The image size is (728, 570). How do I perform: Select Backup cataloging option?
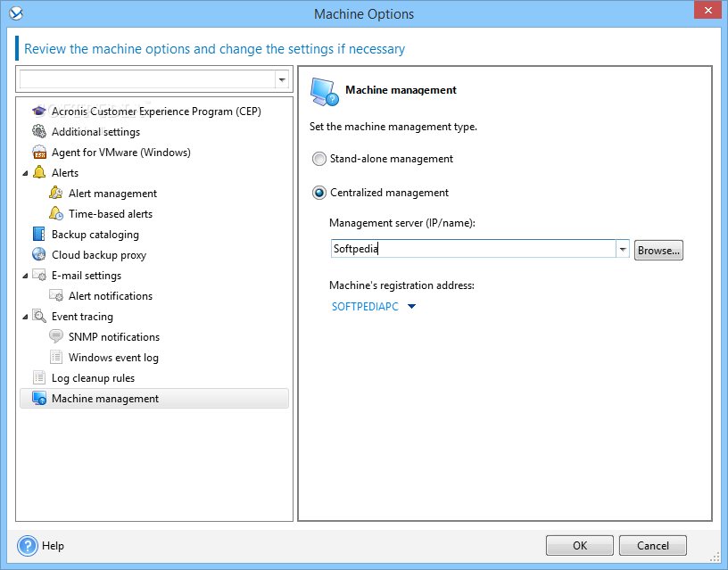(x=95, y=235)
